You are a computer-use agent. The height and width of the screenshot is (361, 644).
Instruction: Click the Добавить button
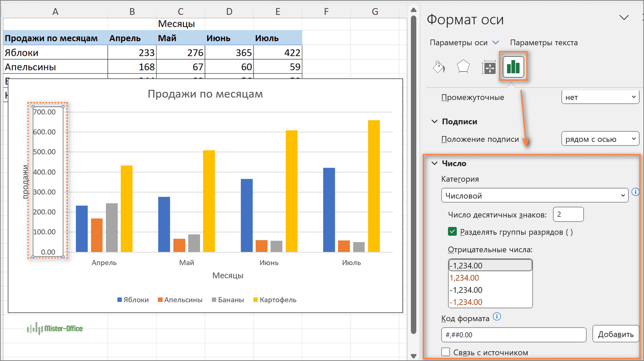tap(615, 334)
